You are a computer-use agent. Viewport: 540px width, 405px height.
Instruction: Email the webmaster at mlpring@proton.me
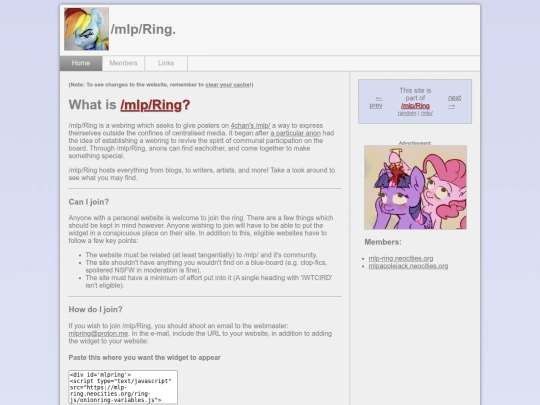[x=98, y=333]
